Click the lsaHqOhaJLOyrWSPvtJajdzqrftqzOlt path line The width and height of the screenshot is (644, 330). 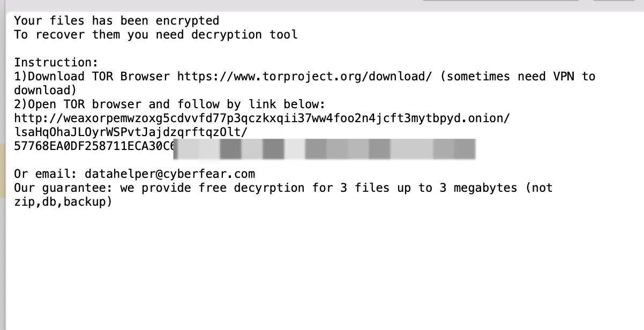coord(131,132)
